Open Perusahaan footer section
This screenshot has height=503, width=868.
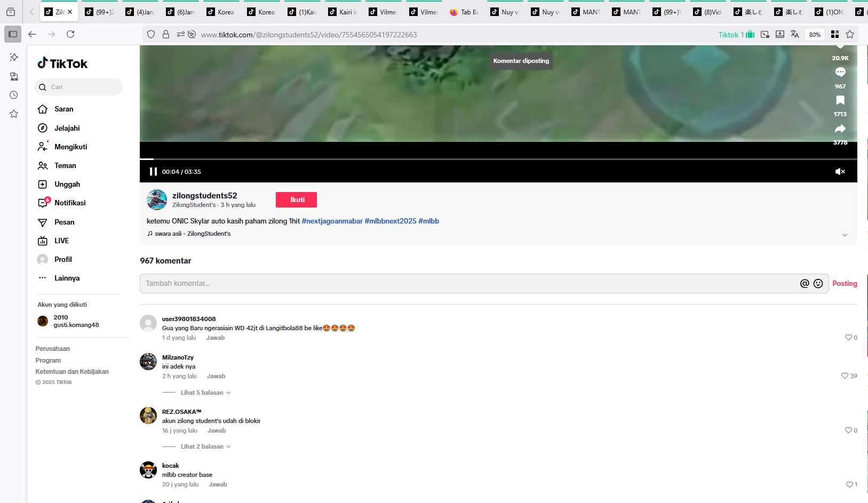pos(53,349)
